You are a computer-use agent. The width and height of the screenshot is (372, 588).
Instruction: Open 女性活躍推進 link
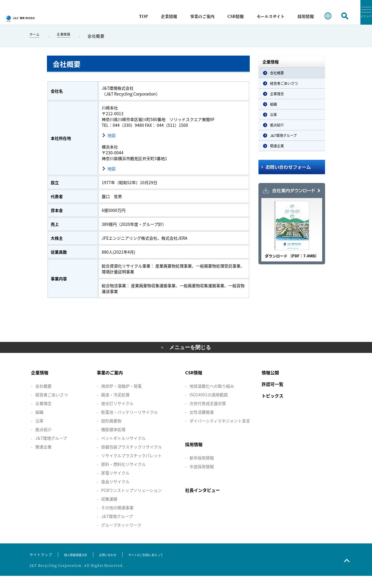(x=202, y=412)
